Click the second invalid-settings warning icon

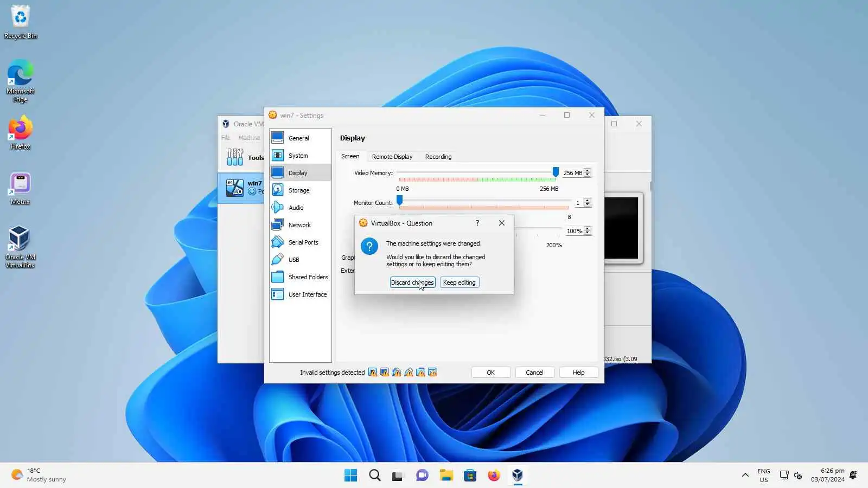click(385, 373)
